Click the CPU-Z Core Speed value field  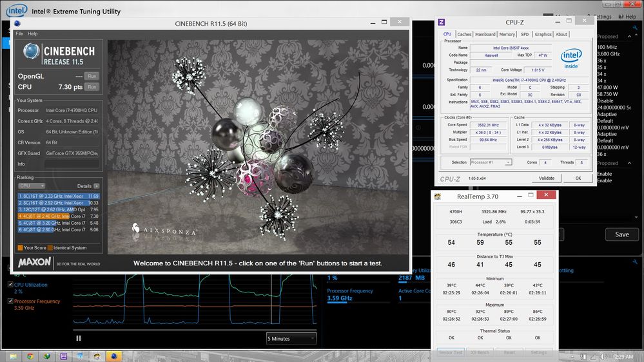[488, 125]
